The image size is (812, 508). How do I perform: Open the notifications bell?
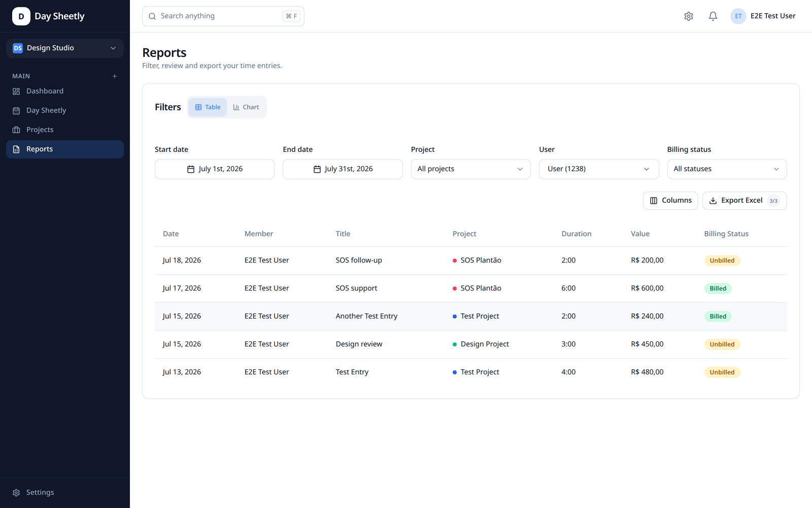(713, 16)
